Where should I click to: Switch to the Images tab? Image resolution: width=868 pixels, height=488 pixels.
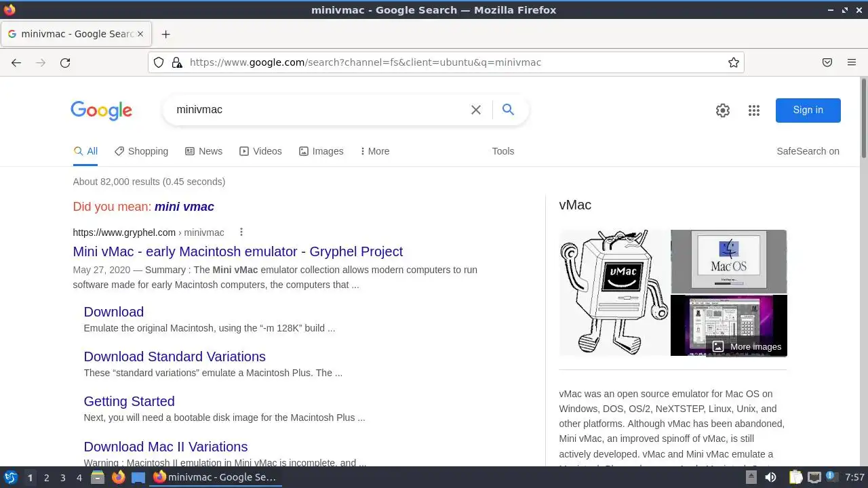point(321,151)
